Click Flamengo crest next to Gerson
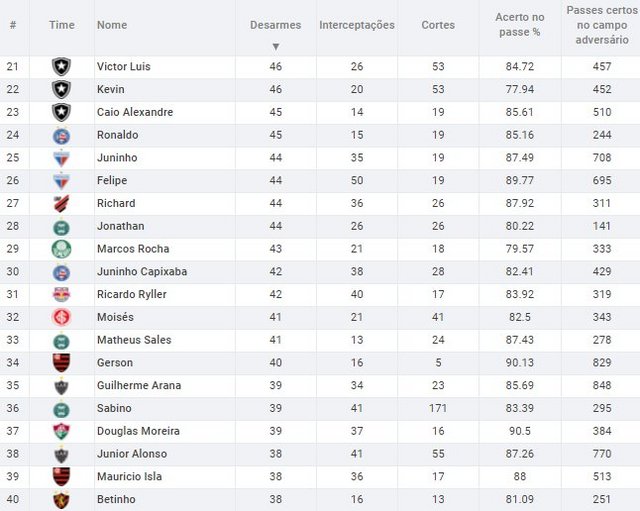640x511 pixels. coord(61,363)
